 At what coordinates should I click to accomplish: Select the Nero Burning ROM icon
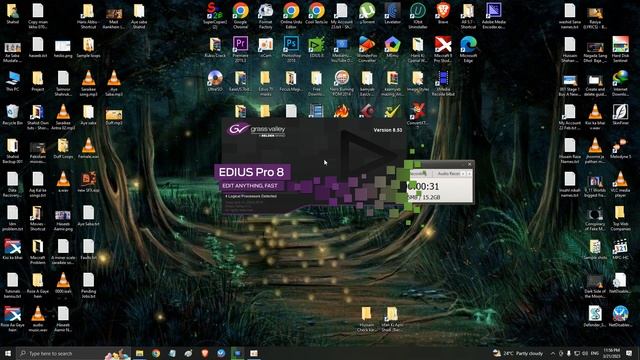click(x=342, y=83)
